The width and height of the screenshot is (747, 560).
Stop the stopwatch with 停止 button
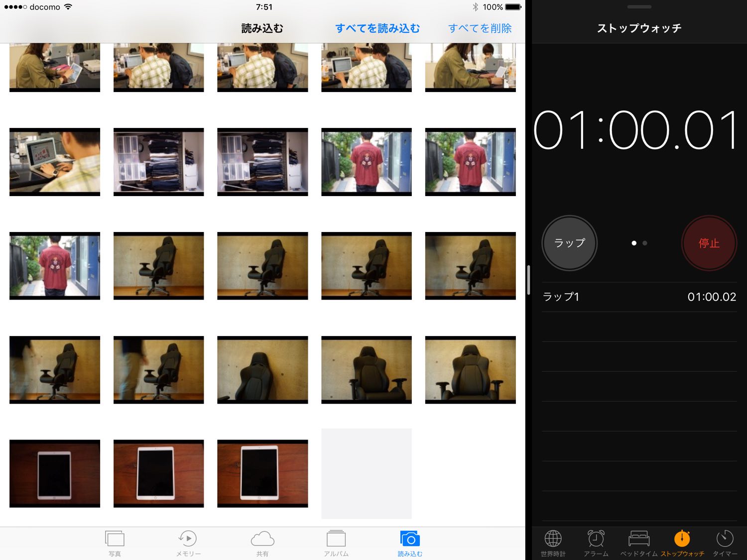(709, 243)
